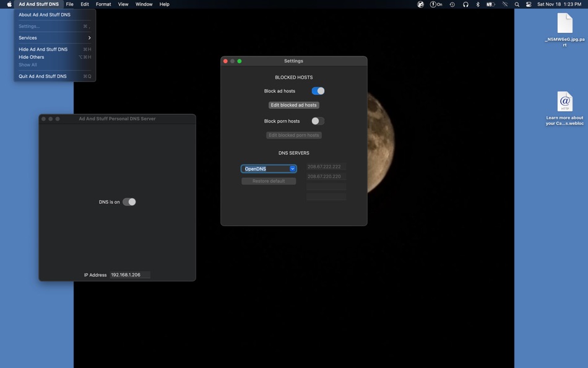Click the headphones icon in menu bar
This screenshot has height=368, width=588.
pyautogui.click(x=465, y=4)
